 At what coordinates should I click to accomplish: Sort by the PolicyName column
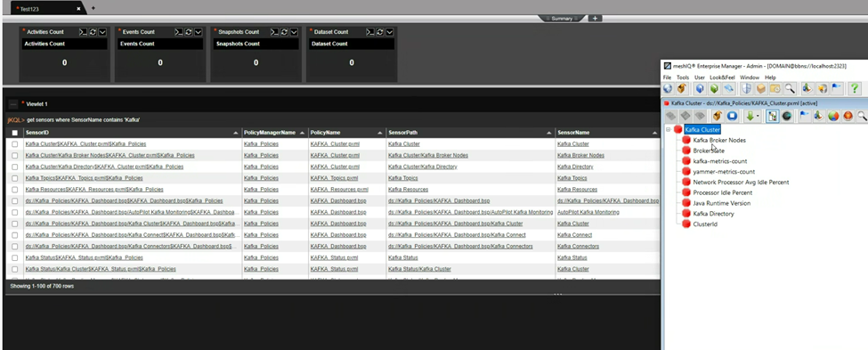pyautogui.click(x=346, y=133)
